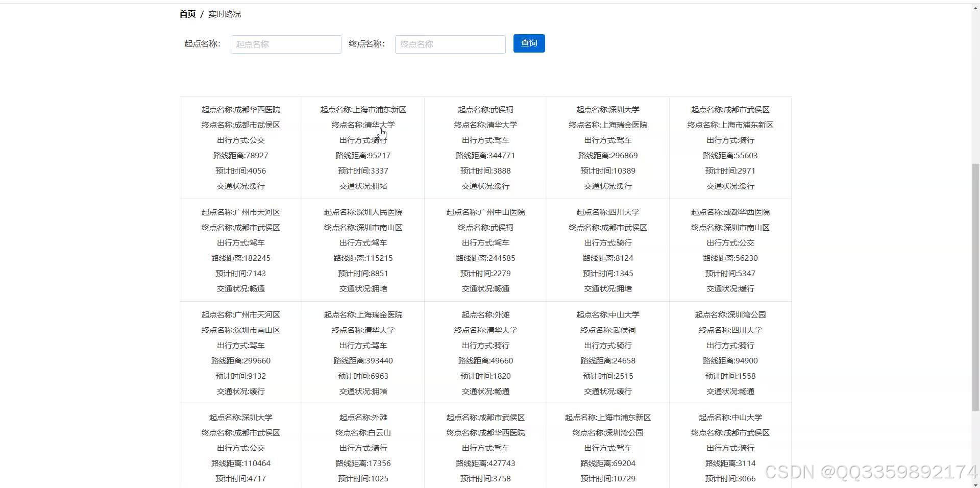
Task: Select text 路线距离:182245
Action: point(241,258)
